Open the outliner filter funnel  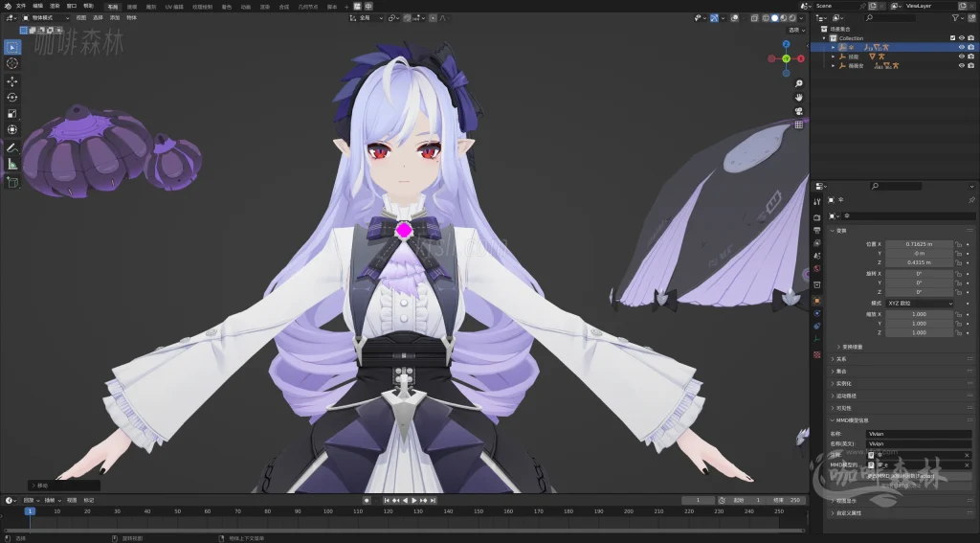pyautogui.click(x=956, y=17)
